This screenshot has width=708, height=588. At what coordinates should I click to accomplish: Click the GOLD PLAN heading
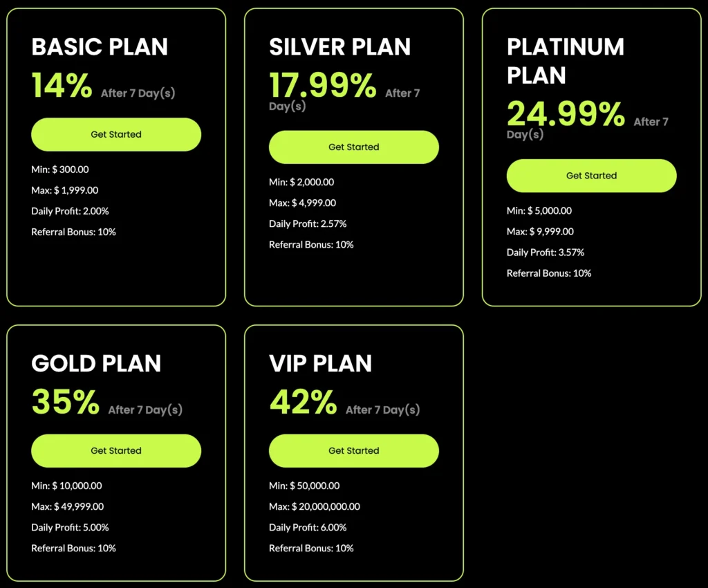[x=96, y=363]
